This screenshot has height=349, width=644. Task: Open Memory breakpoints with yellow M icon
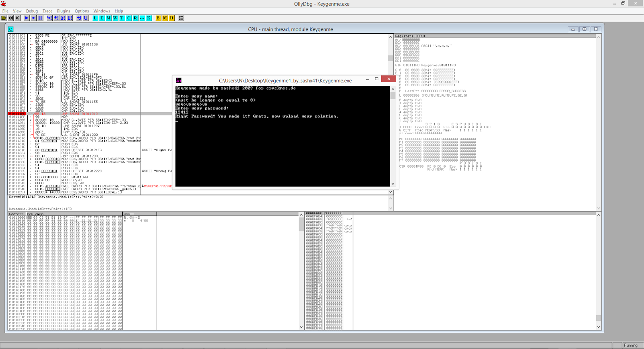coord(165,18)
